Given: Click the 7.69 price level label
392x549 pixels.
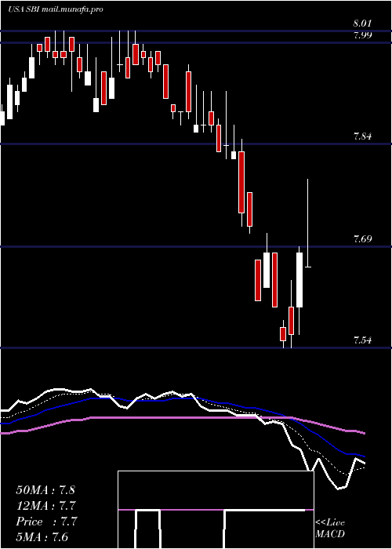Looking at the screenshot, I should [x=362, y=239].
